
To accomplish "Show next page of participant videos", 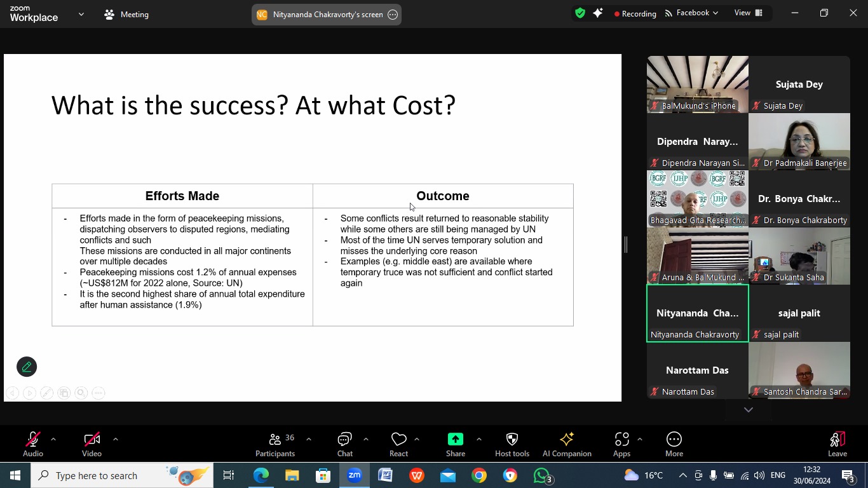I will point(749,410).
